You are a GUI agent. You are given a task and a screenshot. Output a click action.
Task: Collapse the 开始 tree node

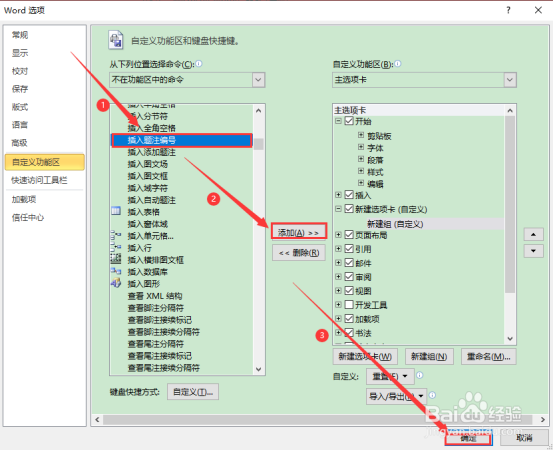(338, 121)
